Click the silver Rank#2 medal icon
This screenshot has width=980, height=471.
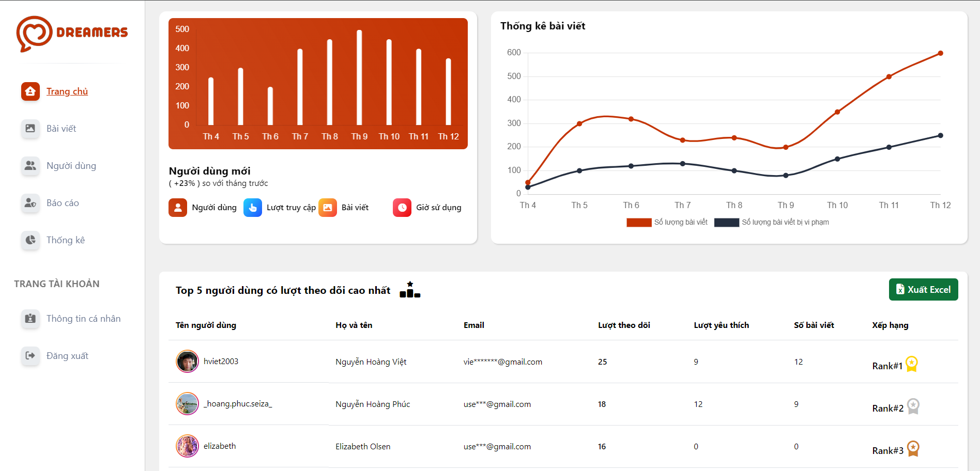(x=913, y=406)
